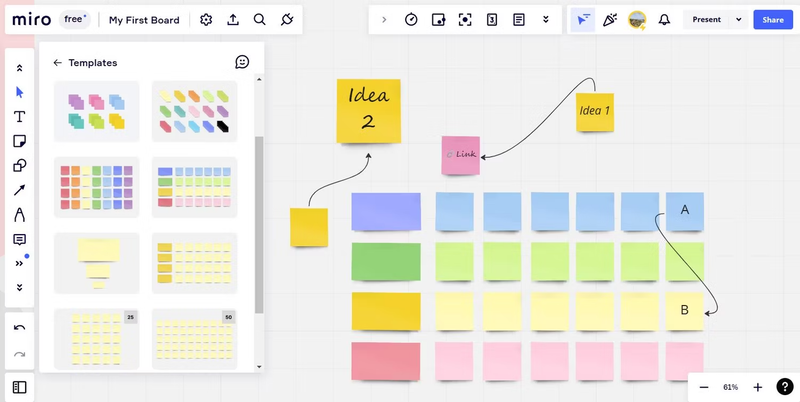The width and height of the screenshot is (800, 402).
Task: Select the pink Link sticky note
Action: pos(461,155)
